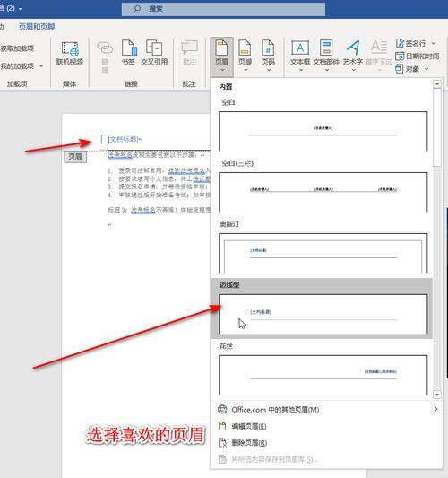Screen dimensions: 448x478
Task: Select the Filigree (花丝) header thumbnail
Action: click(x=323, y=375)
